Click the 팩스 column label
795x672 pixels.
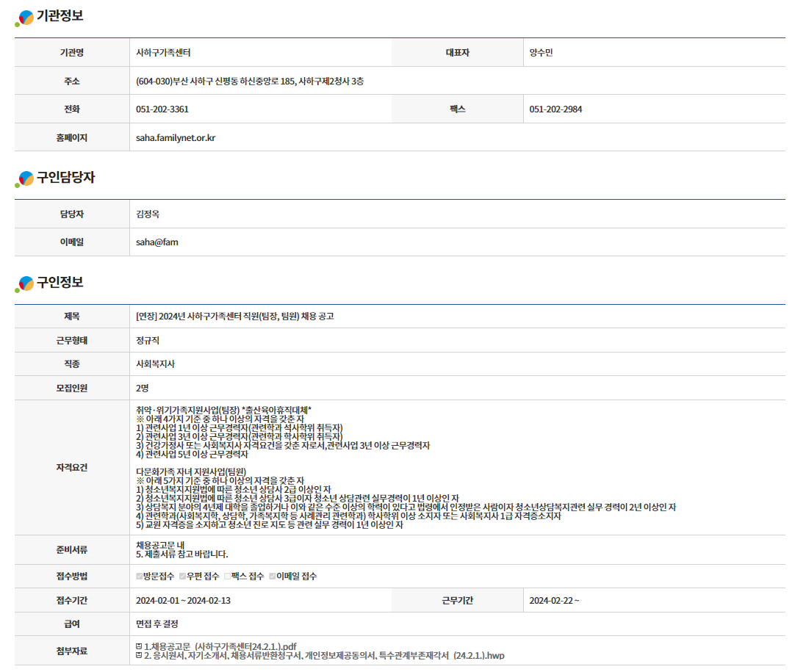click(x=457, y=109)
